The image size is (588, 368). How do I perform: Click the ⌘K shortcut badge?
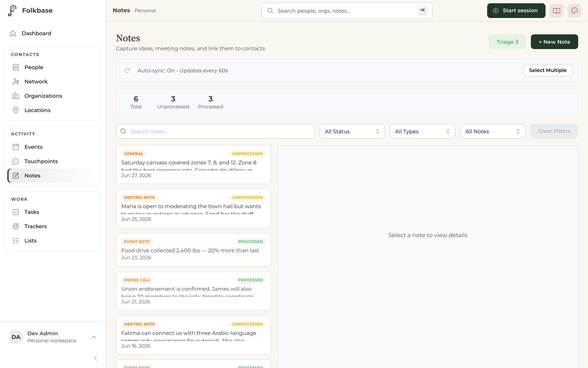(x=422, y=10)
